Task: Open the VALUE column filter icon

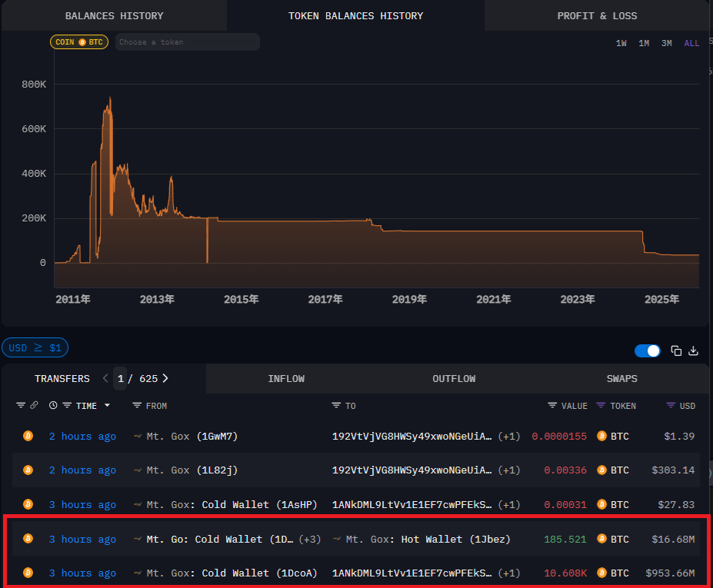Action: [552, 405]
